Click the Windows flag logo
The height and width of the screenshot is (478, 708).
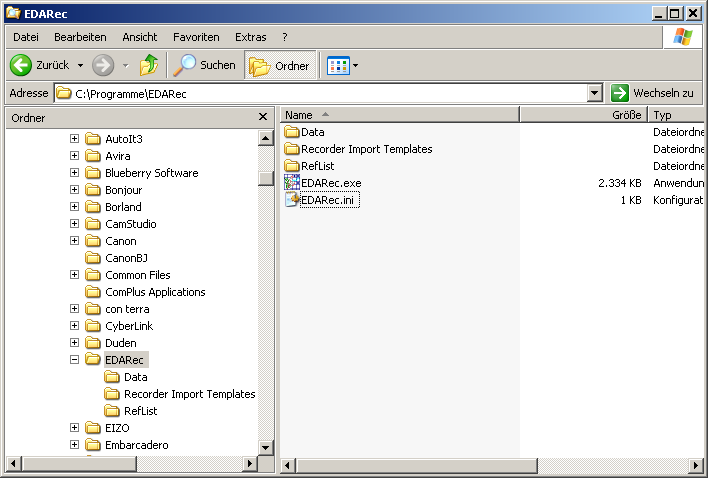click(682, 37)
